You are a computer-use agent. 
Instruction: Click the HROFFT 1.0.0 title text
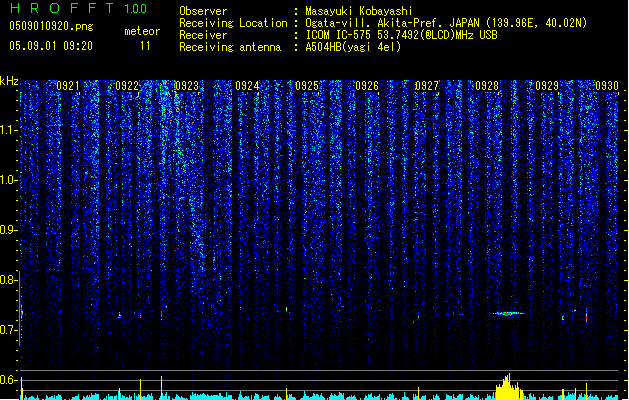coord(78,8)
